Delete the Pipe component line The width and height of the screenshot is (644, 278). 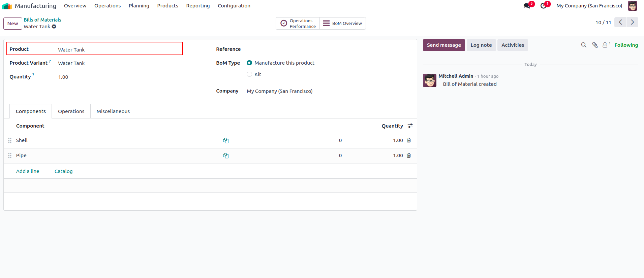click(409, 155)
